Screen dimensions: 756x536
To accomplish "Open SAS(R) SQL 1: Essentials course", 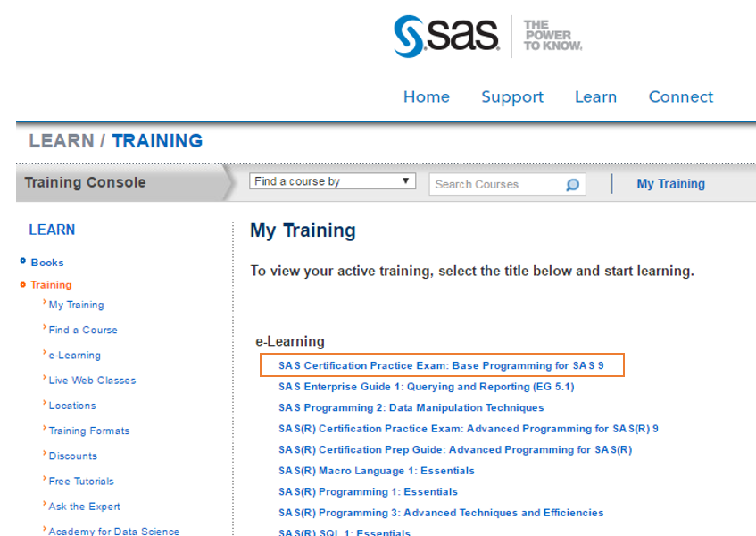I will [345, 532].
